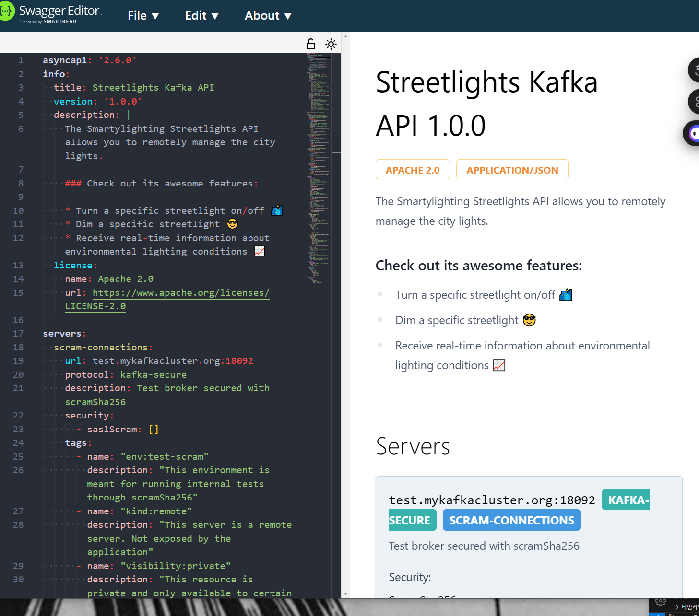Screen dimensions: 699x616
Task: Click the gear icon in VS Code window
Action: pos(661,602)
